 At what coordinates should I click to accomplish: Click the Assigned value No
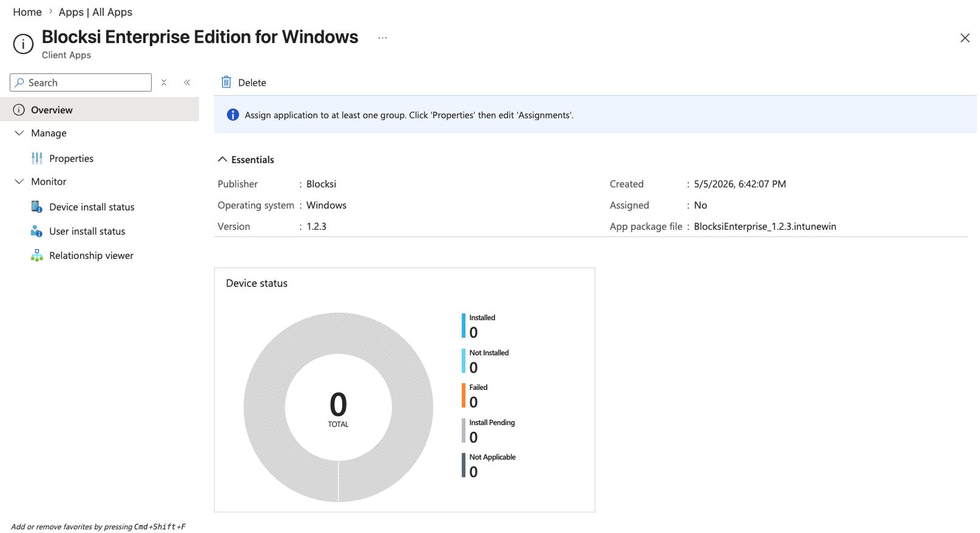point(700,205)
